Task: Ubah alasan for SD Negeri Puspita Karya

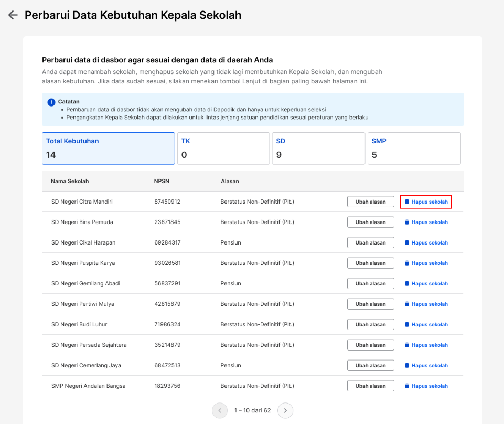Action: pyautogui.click(x=371, y=263)
